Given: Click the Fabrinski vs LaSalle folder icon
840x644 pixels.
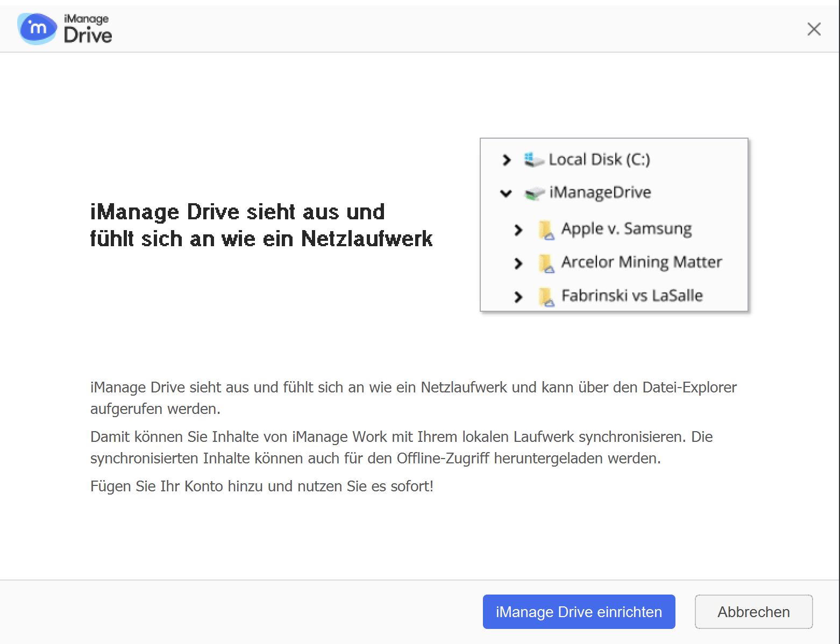Looking at the screenshot, I should pos(546,297).
